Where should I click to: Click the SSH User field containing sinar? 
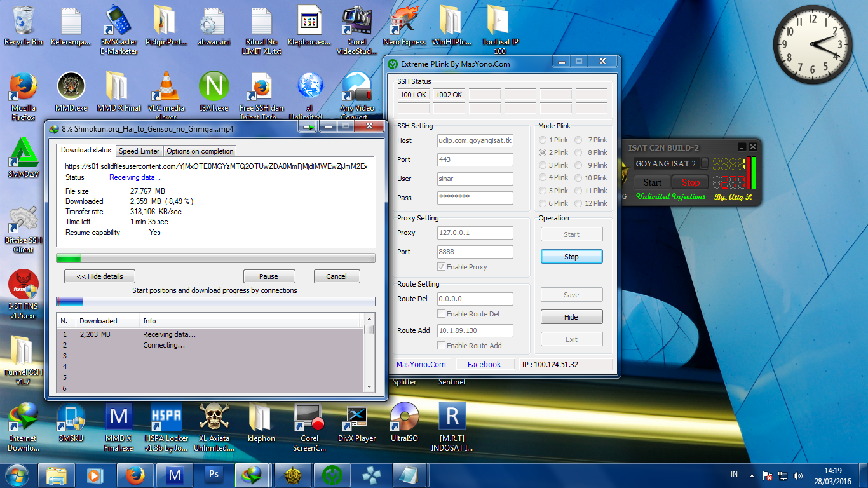click(x=475, y=179)
